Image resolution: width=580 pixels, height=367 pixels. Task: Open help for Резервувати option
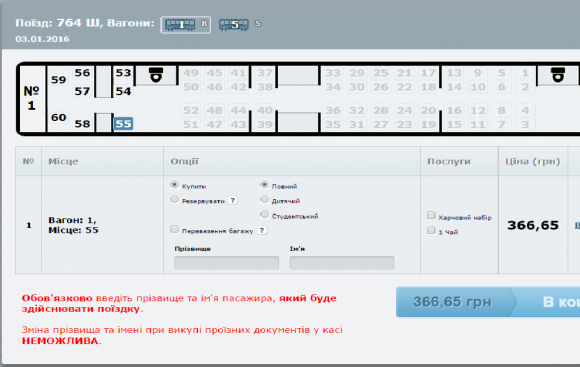(232, 201)
